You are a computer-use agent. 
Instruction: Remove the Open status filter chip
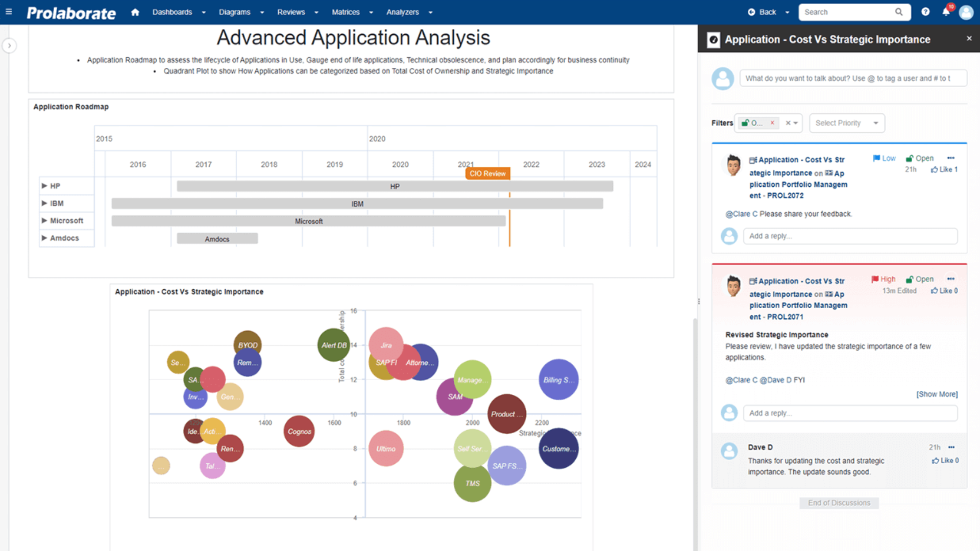click(x=772, y=122)
